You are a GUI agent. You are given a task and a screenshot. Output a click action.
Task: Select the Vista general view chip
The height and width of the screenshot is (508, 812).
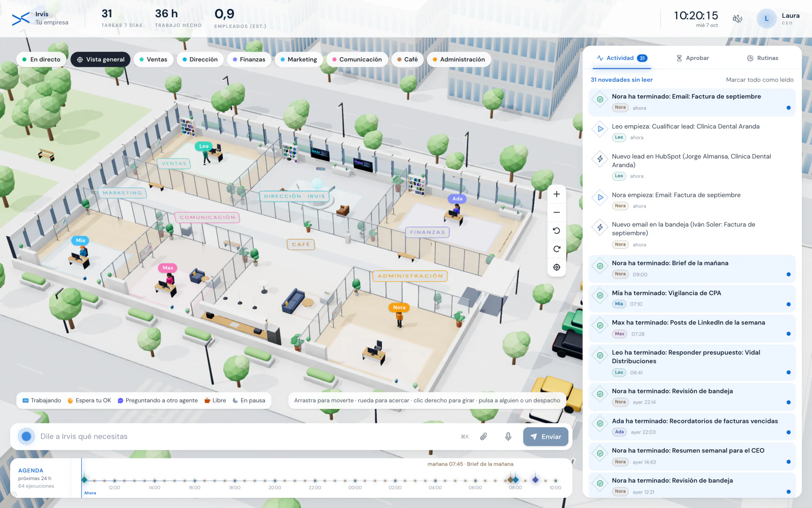click(101, 59)
